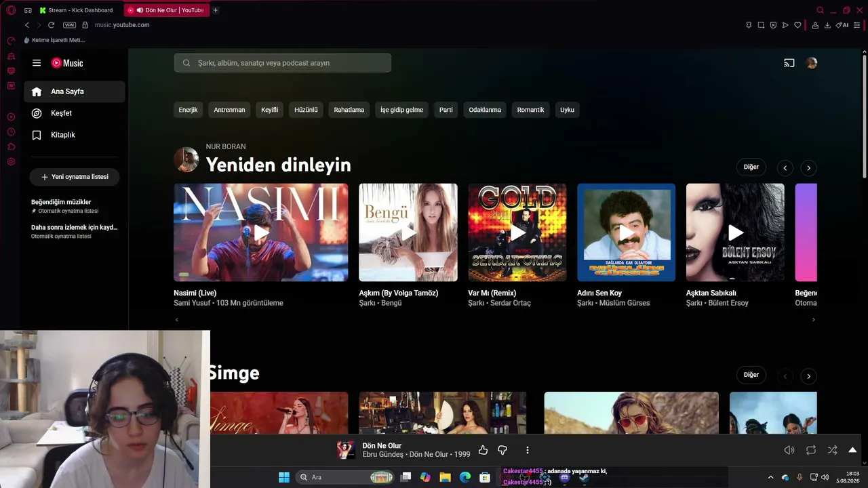Open the account avatar menu in YouTube Music
Image resolution: width=868 pixels, height=488 pixels.
(x=812, y=63)
